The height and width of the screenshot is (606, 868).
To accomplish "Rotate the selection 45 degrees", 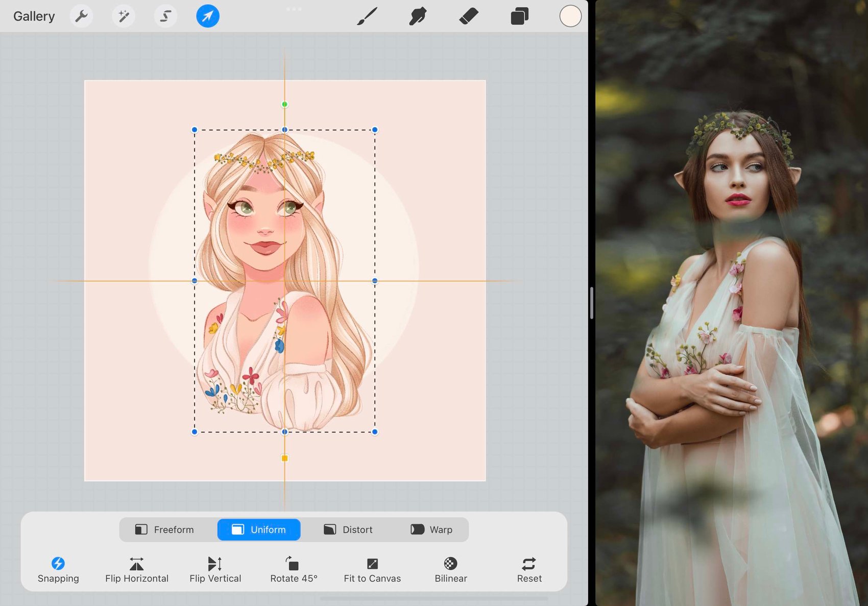I will click(x=294, y=570).
